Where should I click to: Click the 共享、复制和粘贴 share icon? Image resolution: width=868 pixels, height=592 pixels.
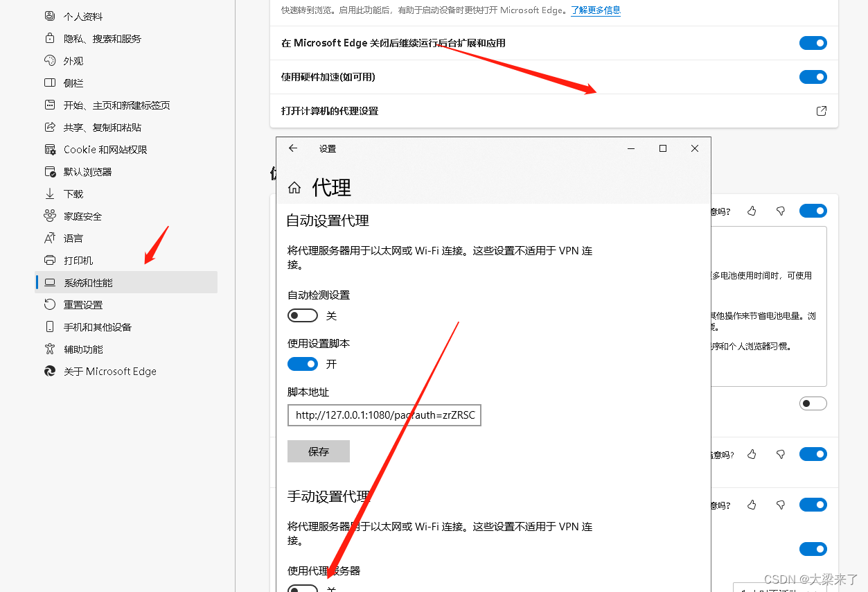[x=50, y=127]
